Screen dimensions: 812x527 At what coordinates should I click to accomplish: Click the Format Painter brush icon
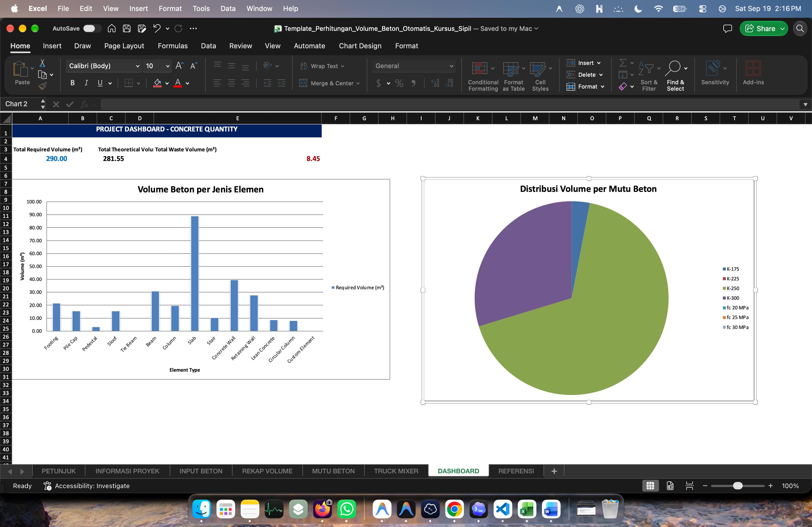[x=42, y=86]
